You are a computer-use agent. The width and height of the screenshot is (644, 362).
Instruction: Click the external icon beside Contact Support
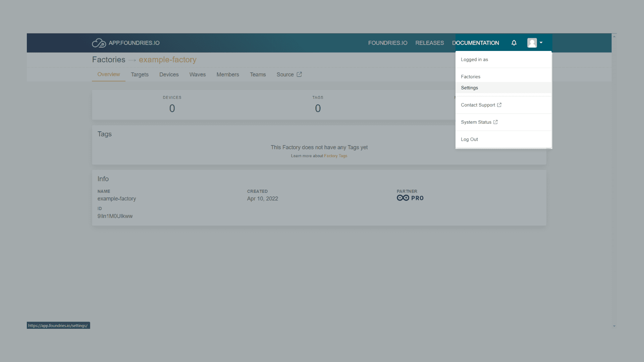tap(499, 105)
